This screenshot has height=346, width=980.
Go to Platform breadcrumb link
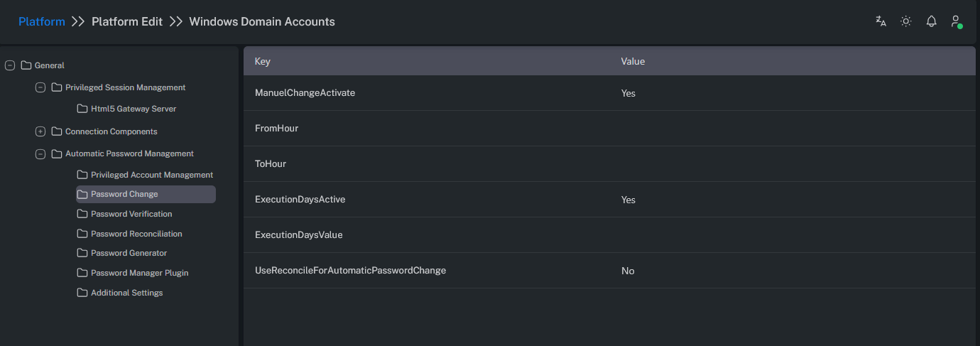click(x=42, y=21)
